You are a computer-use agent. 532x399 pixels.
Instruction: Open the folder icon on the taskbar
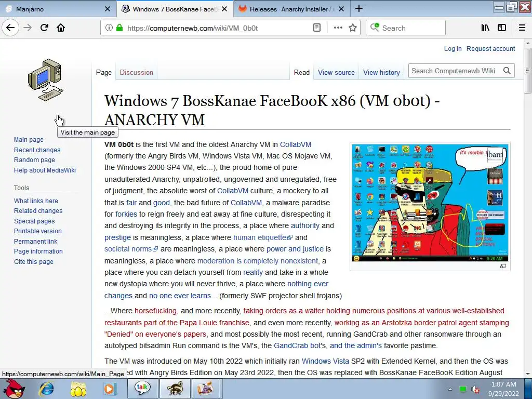(78, 389)
